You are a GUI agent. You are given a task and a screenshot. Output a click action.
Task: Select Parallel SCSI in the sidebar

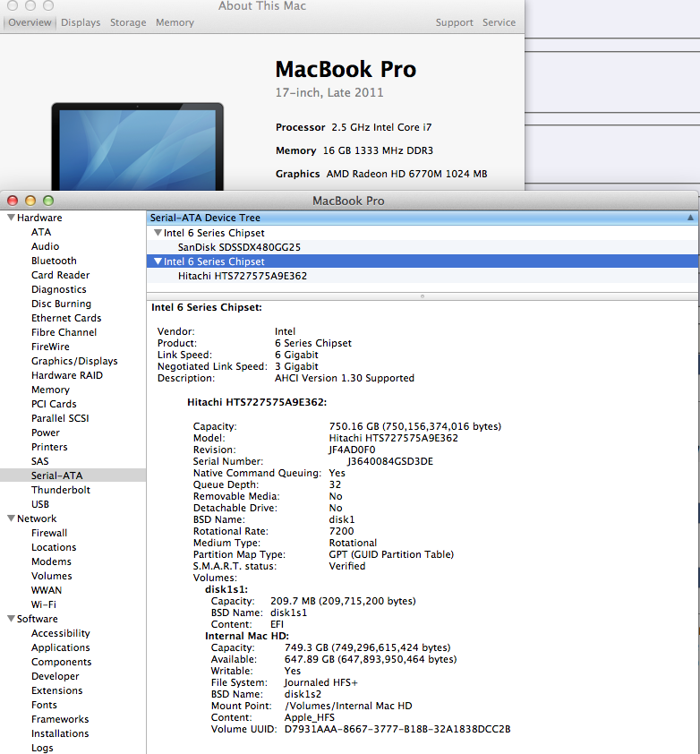[60, 418]
